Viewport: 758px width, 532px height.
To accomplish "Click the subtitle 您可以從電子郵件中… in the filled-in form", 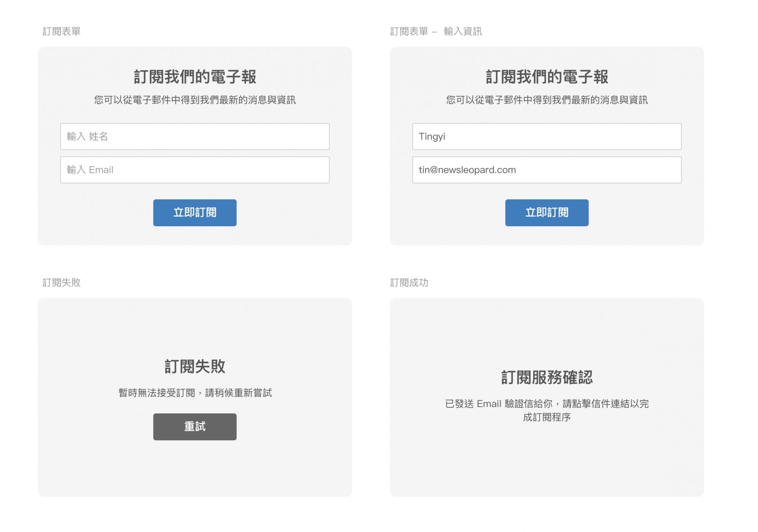I will [x=547, y=100].
